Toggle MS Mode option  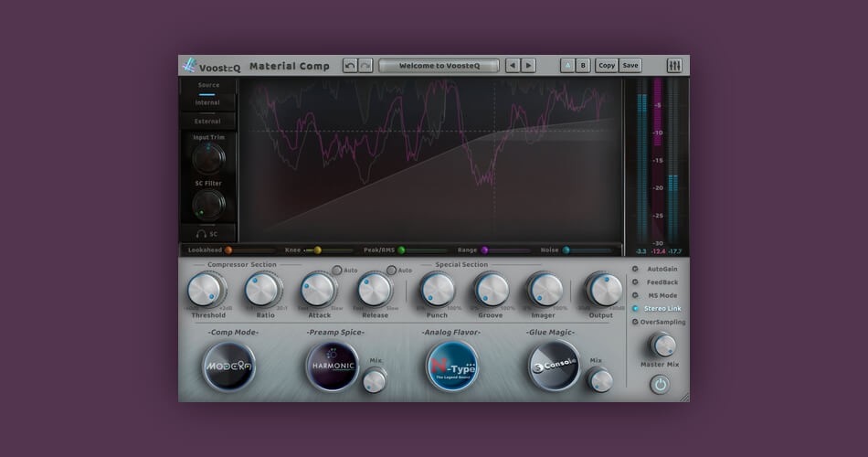[x=655, y=295]
